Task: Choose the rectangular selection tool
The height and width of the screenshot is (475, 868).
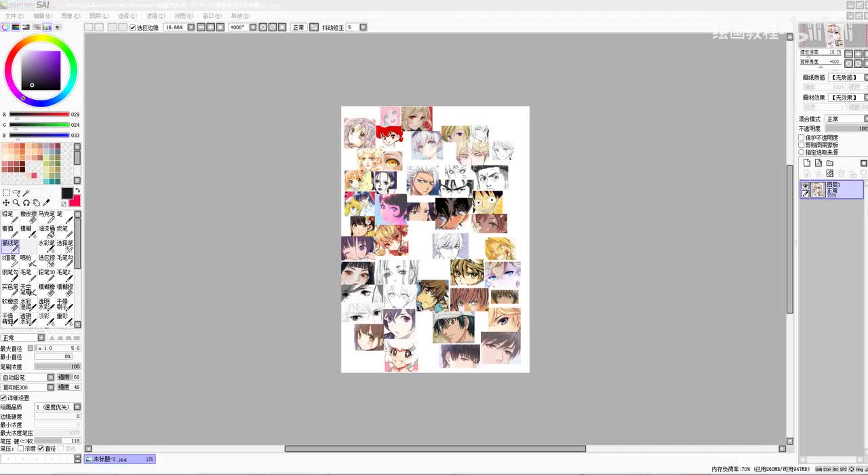Action: coord(6,193)
